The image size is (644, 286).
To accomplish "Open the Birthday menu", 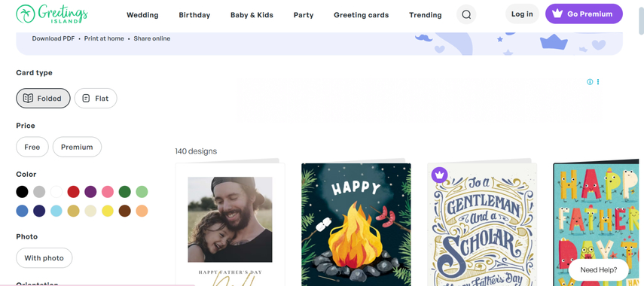I will coord(194,15).
